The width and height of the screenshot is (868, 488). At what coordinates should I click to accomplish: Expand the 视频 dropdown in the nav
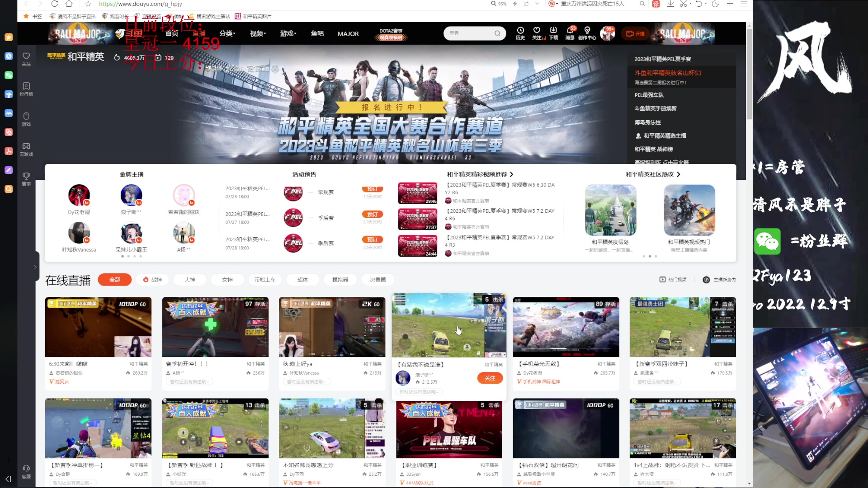coord(258,33)
